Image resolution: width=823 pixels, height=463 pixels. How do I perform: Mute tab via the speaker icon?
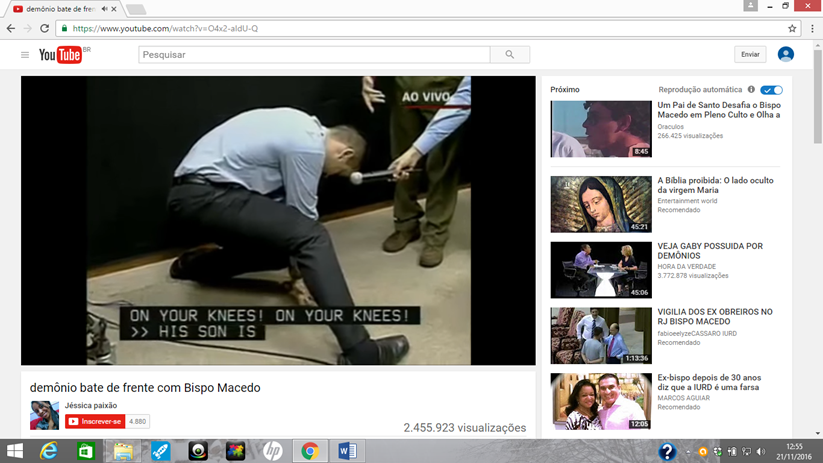105,9
